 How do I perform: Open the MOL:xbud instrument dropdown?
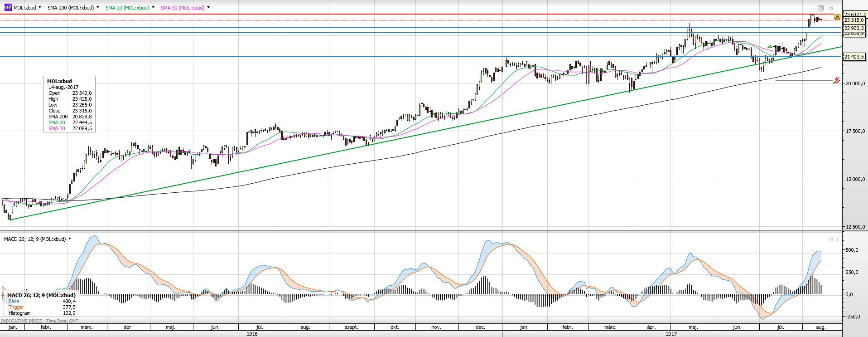(40, 7)
